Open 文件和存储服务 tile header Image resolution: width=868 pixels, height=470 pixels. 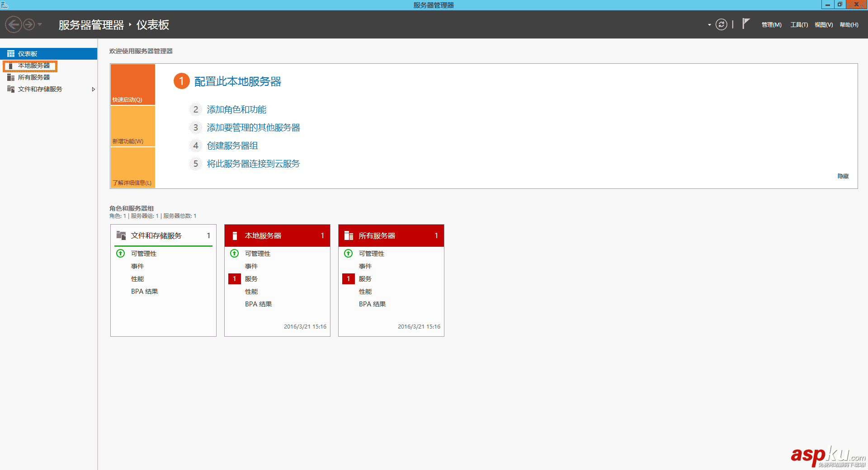click(163, 235)
